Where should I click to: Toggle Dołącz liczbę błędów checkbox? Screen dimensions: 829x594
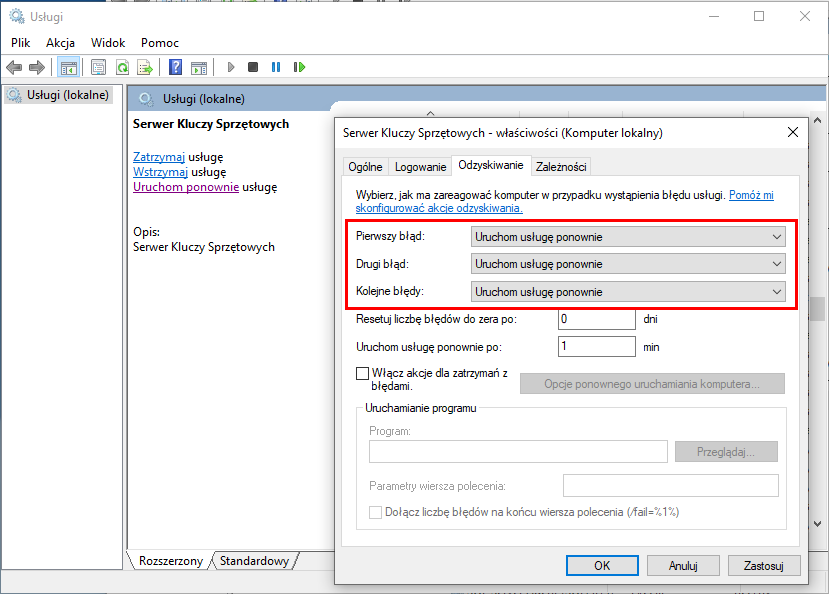coord(375,512)
